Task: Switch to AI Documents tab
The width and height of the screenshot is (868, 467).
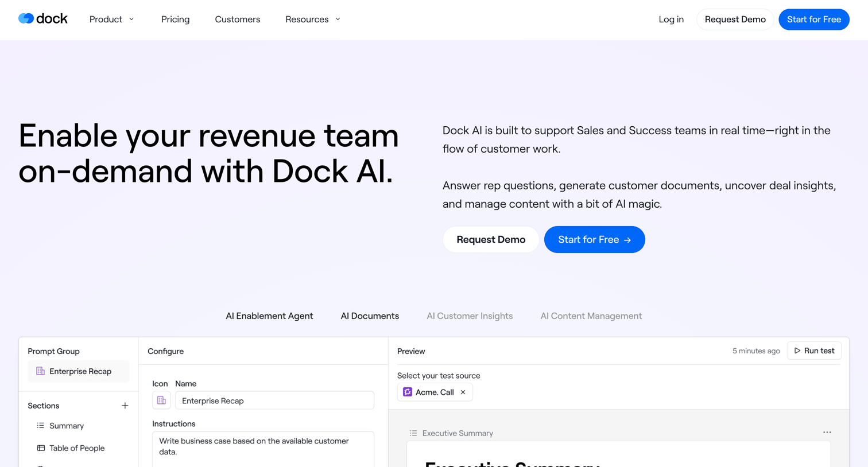Action: coord(370,316)
